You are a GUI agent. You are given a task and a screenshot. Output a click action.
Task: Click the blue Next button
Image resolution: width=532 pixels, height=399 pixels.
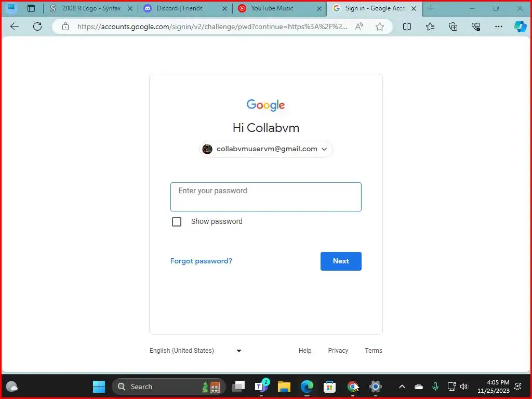(341, 261)
